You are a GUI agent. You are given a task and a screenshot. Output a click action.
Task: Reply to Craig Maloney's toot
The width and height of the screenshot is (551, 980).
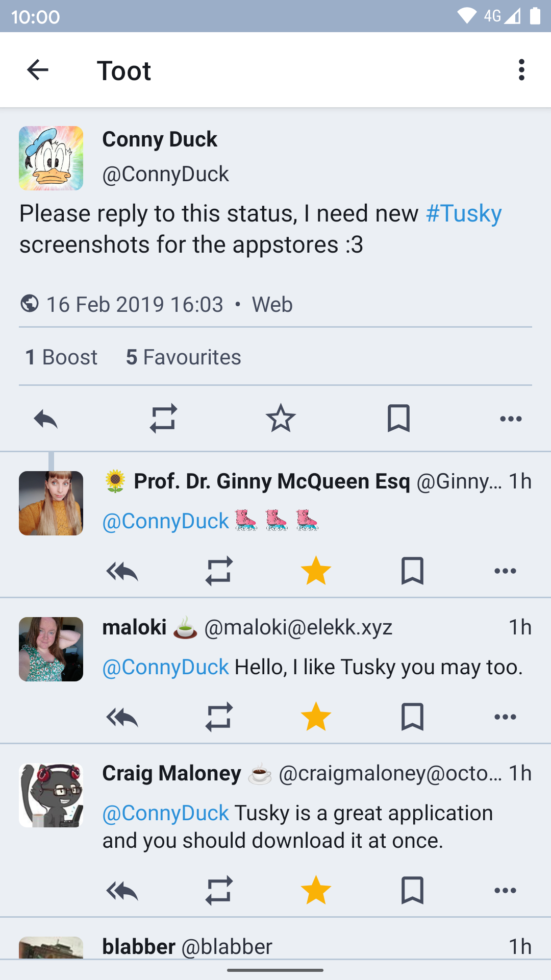pos(122,891)
